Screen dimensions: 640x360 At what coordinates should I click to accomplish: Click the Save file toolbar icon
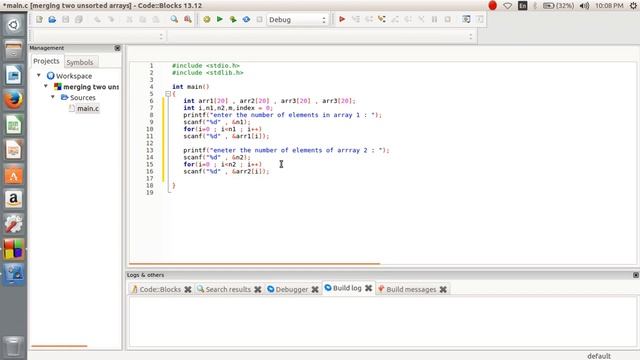tap(65, 19)
